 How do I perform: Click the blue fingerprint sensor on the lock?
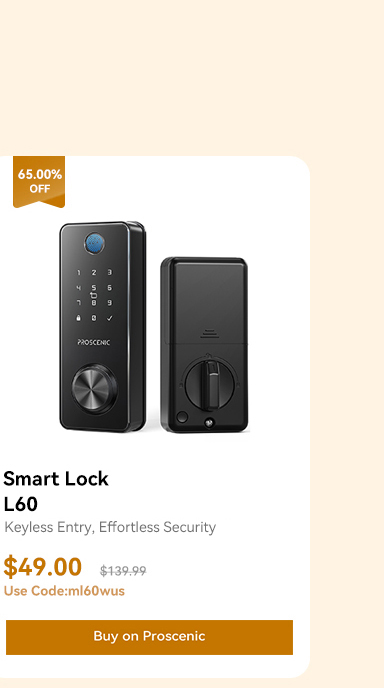point(95,243)
